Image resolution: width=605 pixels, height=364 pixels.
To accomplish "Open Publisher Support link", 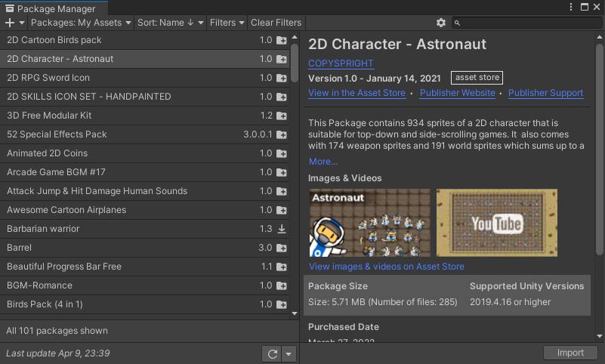I will [x=545, y=93].
